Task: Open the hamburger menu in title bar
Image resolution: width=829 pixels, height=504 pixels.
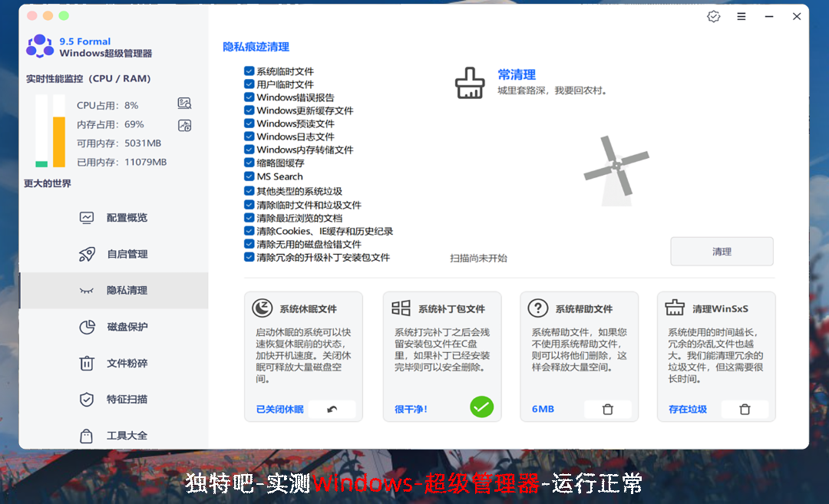Action: point(741,16)
